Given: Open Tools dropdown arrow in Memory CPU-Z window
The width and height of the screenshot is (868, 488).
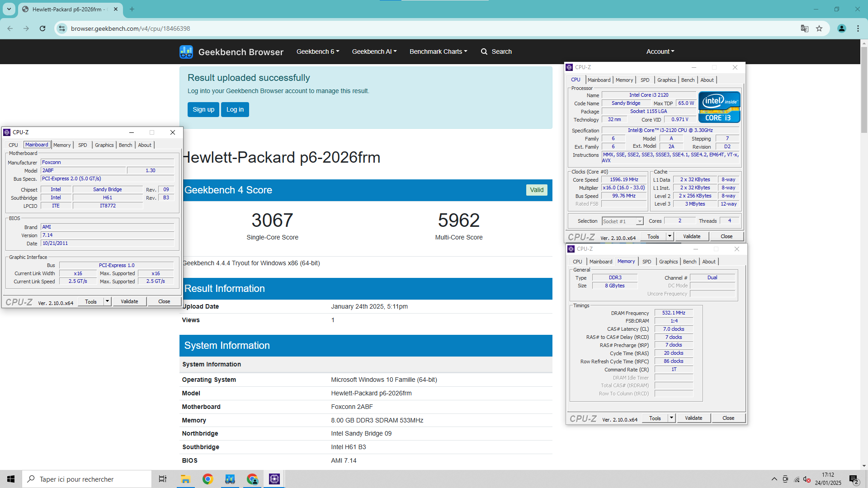Looking at the screenshot, I should pos(672,418).
